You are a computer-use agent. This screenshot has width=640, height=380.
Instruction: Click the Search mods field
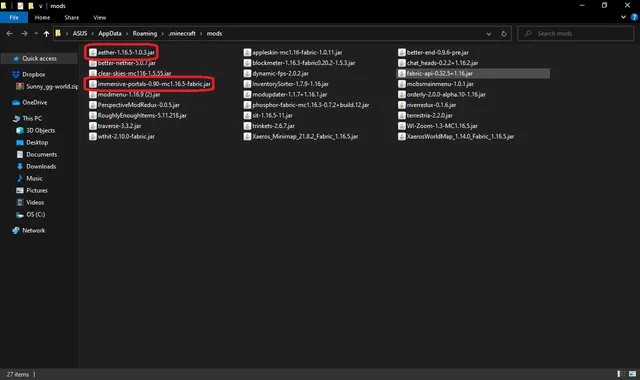coord(576,33)
